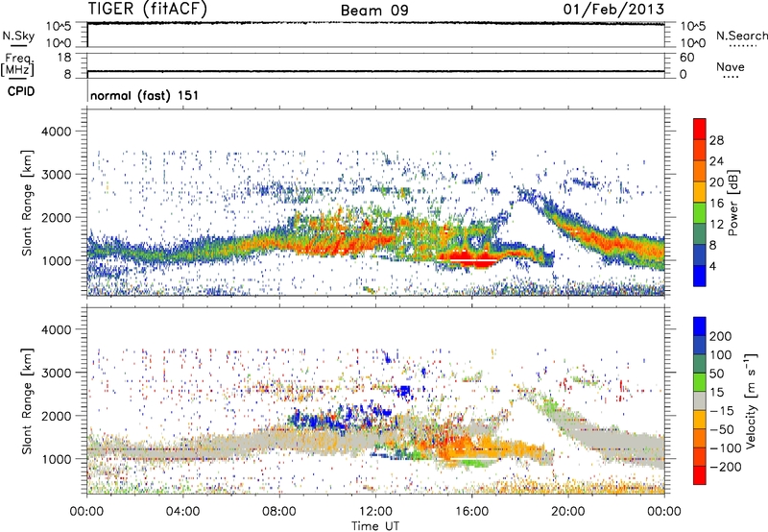
Task: Click the 'Freq. [MHz]' axis label
Action: (x=17, y=65)
